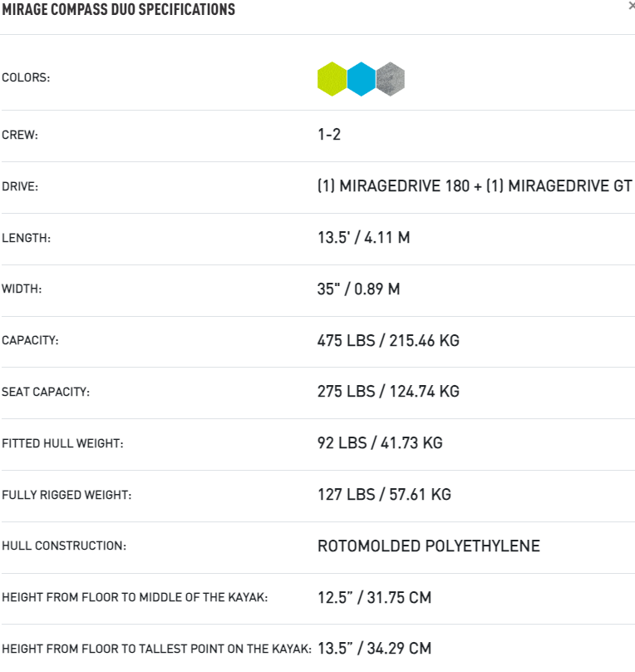635x672 pixels.
Task: Select the blue color hexagon
Action: pyautogui.click(x=362, y=79)
